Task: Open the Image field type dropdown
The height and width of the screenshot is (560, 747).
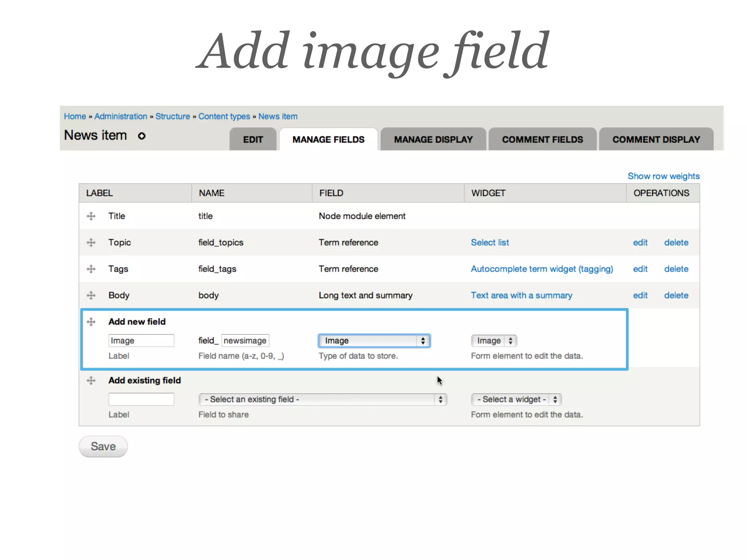Action: pyautogui.click(x=374, y=341)
